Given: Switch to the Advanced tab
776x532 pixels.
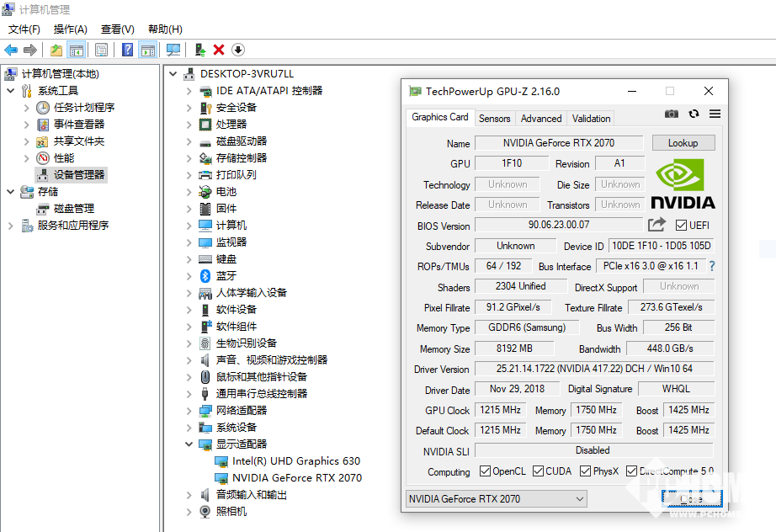Looking at the screenshot, I should pyautogui.click(x=541, y=119).
